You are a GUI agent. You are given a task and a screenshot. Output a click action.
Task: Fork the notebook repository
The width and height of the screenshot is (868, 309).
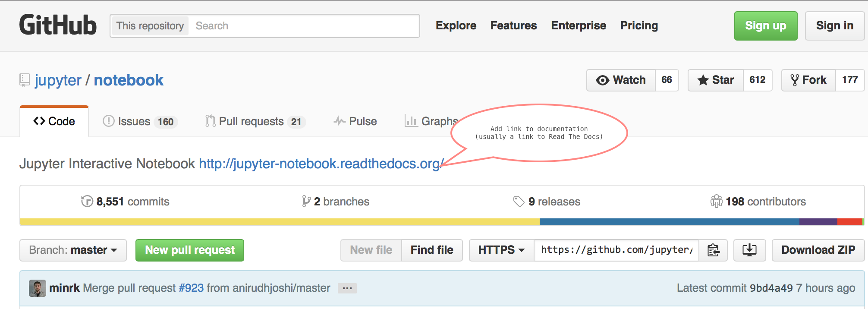pos(808,80)
